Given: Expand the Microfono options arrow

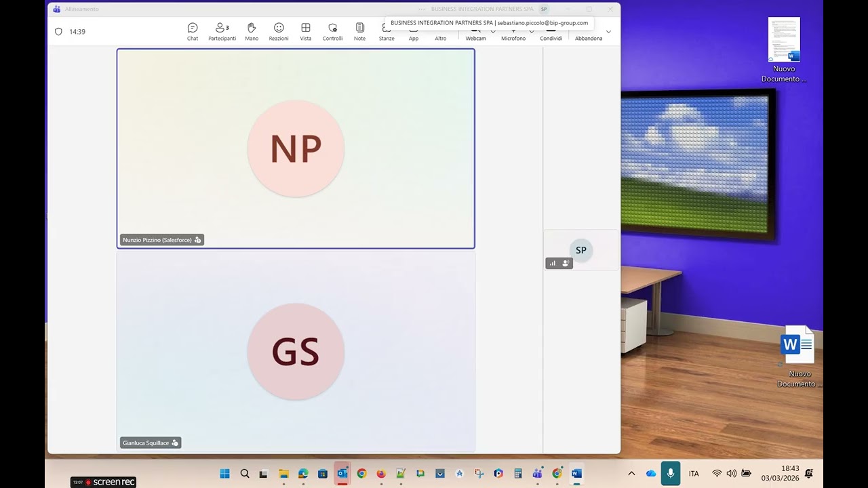Looking at the screenshot, I should click(x=532, y=31).
